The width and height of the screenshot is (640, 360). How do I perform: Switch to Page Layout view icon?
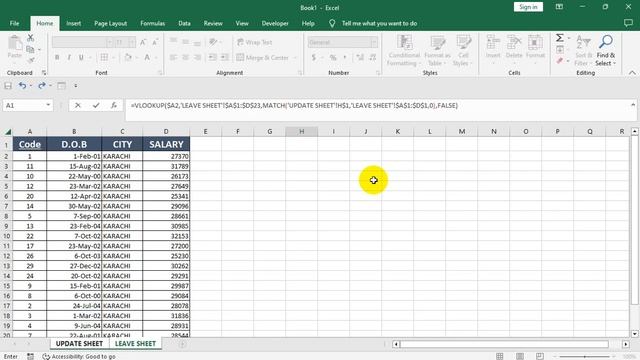pyautogui.click(x=520, y=356)
